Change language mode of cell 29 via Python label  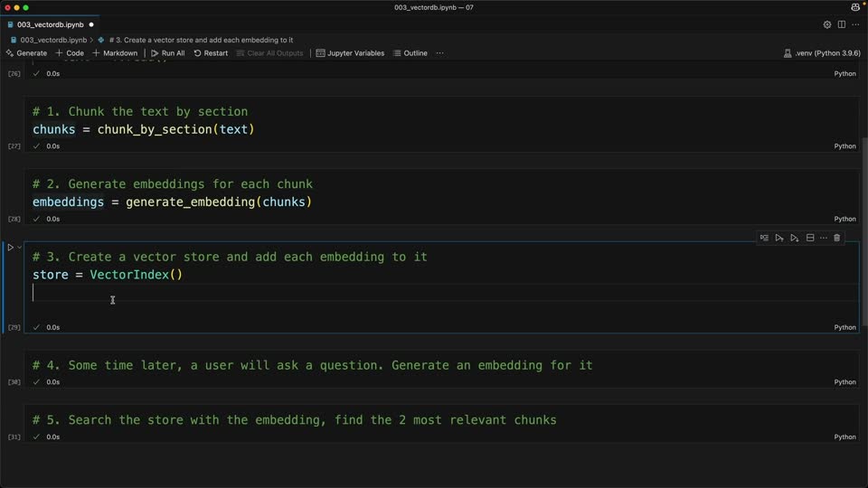tap(844, 327)
